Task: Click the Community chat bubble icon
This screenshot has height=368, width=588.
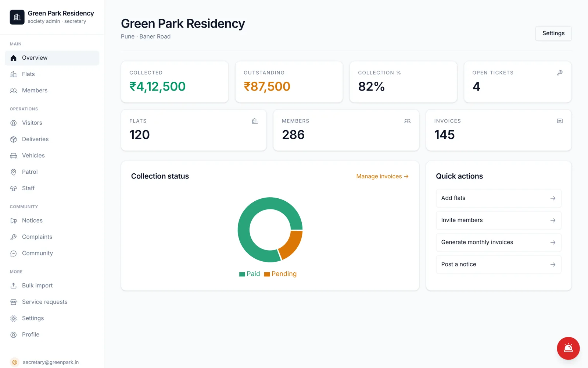Action: click(x=14, y=254)
